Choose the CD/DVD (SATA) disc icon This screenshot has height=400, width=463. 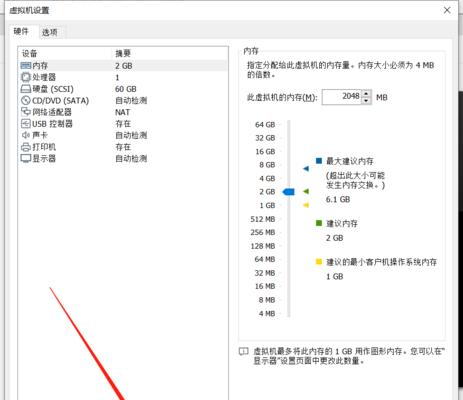pyautogui.click(x=26, y=100)
